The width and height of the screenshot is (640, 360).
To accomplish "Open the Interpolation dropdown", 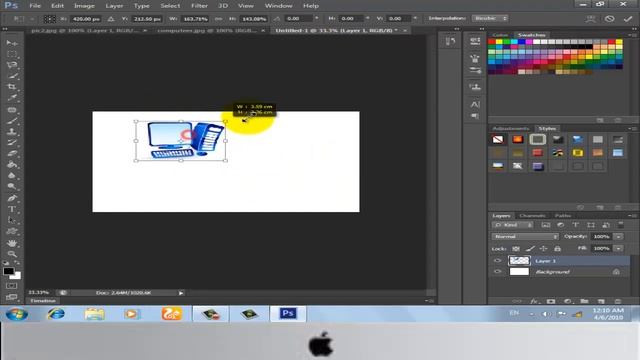I will point(490,18).
